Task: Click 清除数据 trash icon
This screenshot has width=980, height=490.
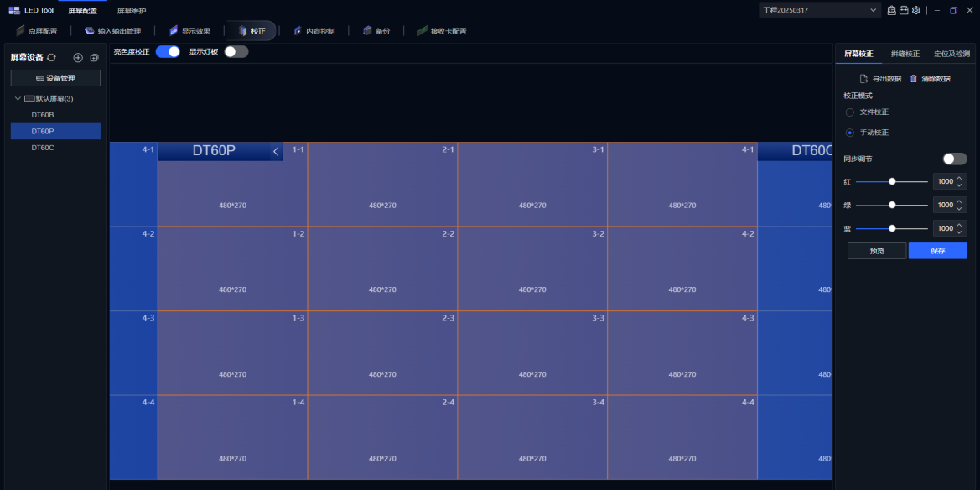Action: pyautogui.click(x=914, y=78)
